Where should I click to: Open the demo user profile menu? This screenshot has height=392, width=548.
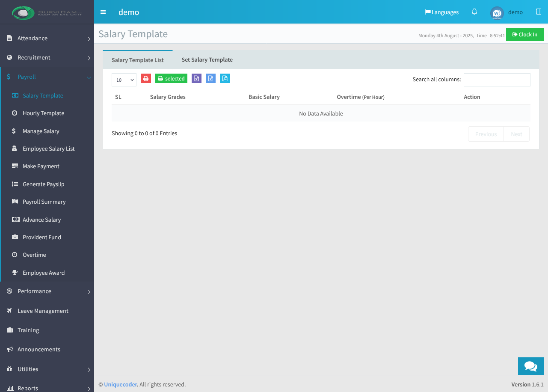pos(507,12)
